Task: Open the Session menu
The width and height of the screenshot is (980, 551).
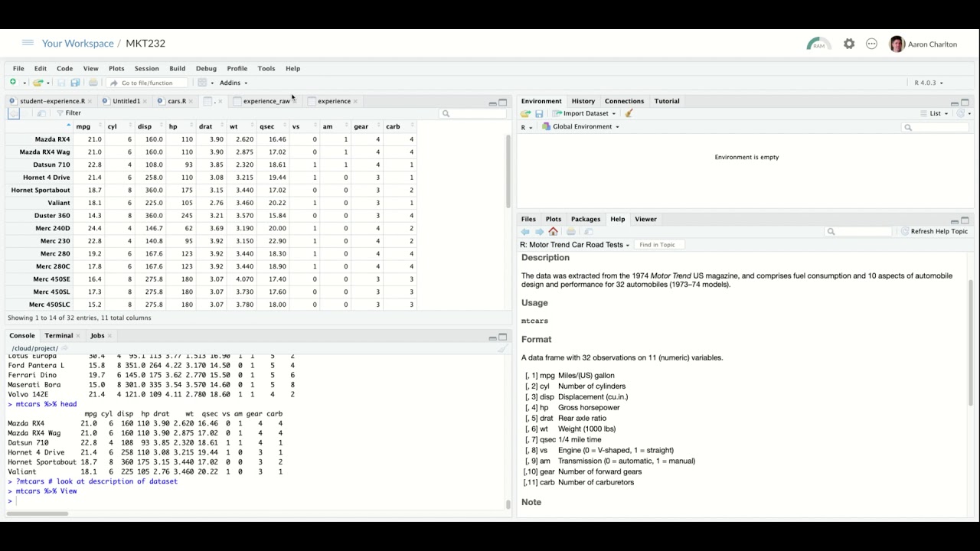Action: tap(146, 69)
